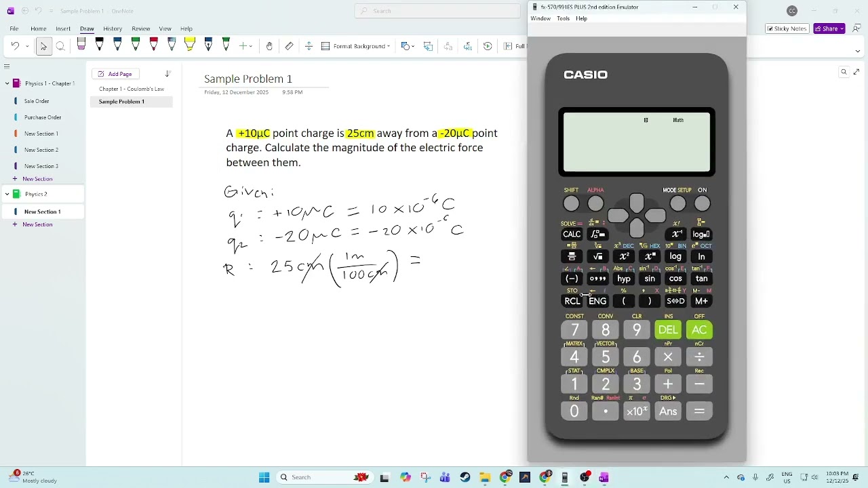This screenshot has height=488, width=868.
Task: Open the Format Background dropdown
Action: [x=389, y=46]
